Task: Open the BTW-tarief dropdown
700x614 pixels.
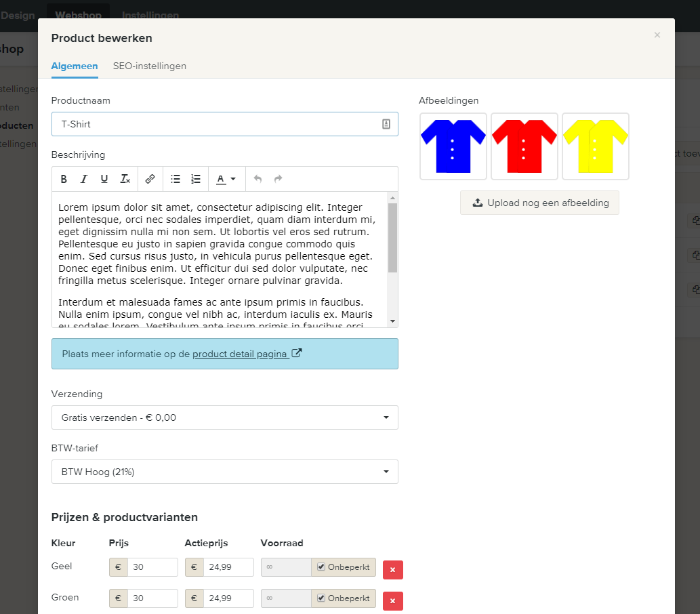Action: point(225,472)
